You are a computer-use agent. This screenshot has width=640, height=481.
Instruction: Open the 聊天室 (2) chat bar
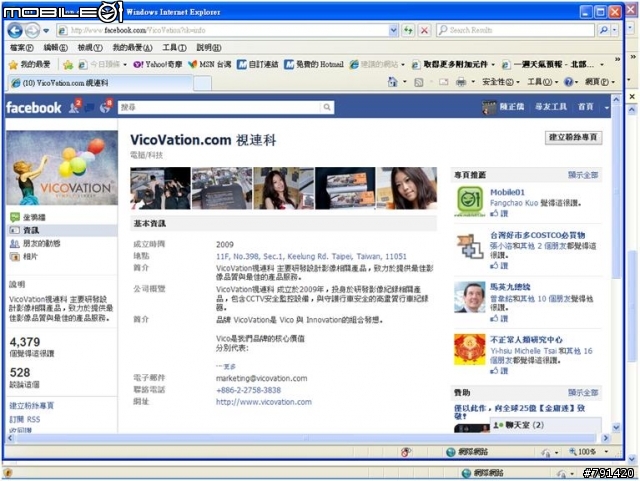click(545, 425)
